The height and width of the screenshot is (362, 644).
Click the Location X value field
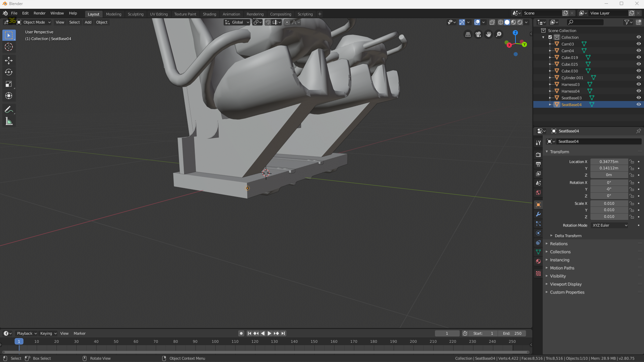pyautogui.click(x=609, y=162)
